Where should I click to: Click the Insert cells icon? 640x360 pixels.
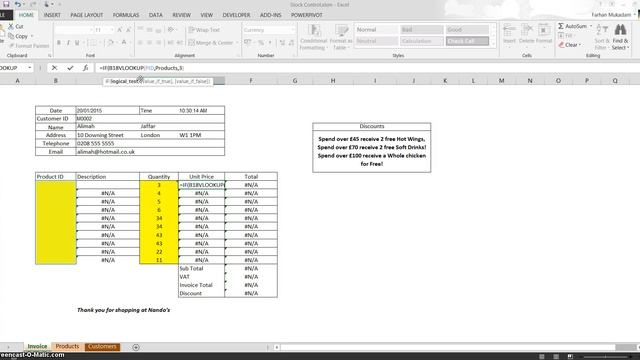pyautogui.click(x=509, y=30)
